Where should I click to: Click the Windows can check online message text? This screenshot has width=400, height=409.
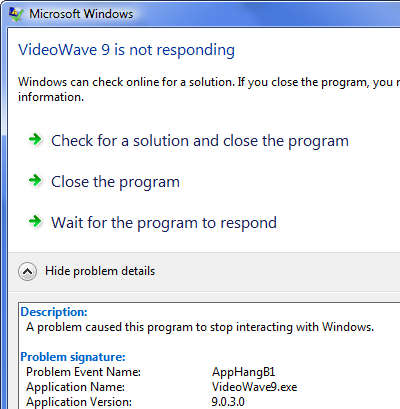209,89
